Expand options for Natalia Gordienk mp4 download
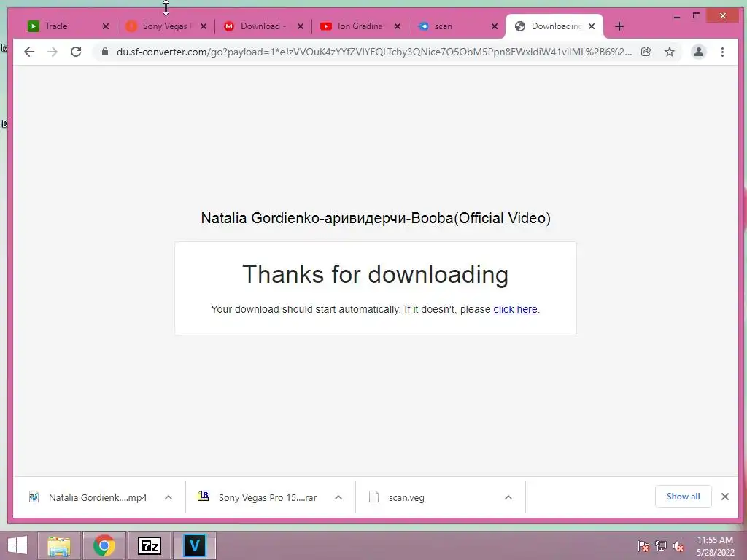This screenshot has height=560, width=747. point(169,497)
